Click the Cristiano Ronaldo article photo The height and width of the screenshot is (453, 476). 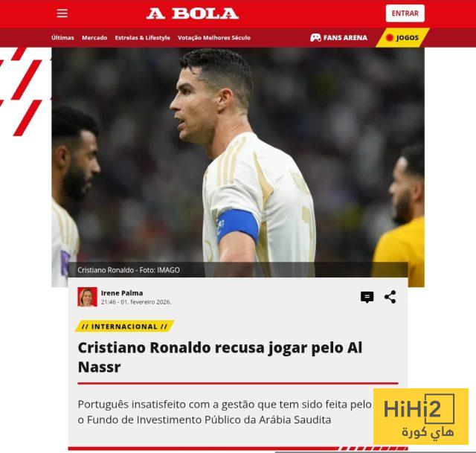(x=238, y=167)
